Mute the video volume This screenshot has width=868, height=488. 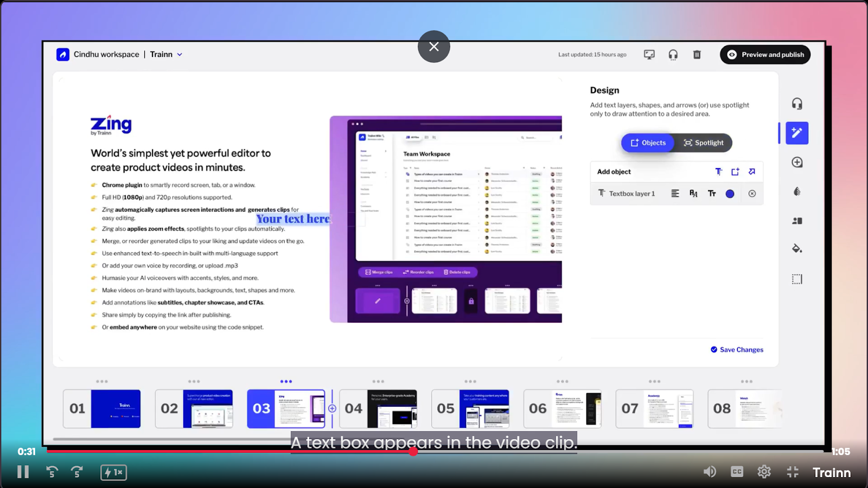pyautogui.click(x=710, y=472)
